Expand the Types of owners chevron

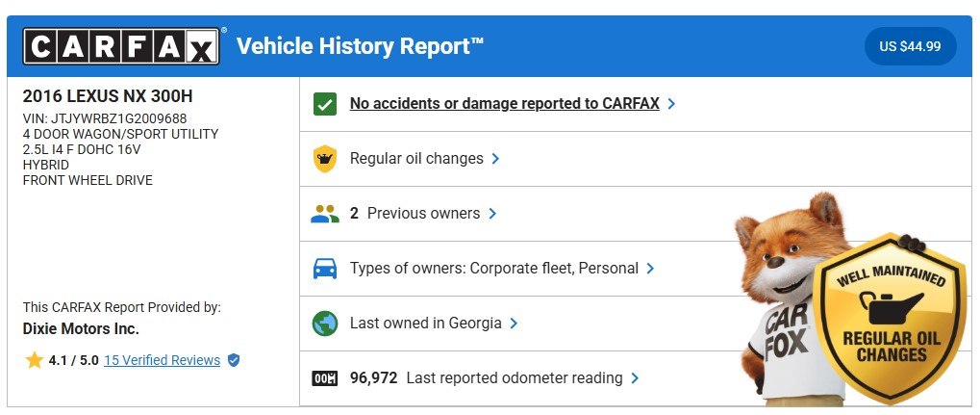coord(651,269)
